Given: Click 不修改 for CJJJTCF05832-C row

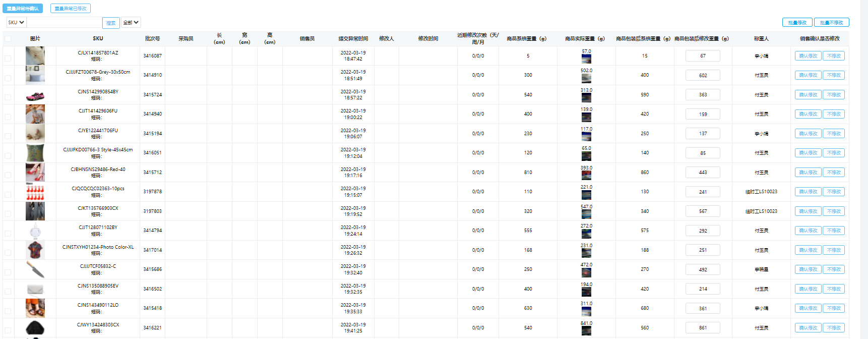Looking at the screenshot, I should click(x=834, y=269).
